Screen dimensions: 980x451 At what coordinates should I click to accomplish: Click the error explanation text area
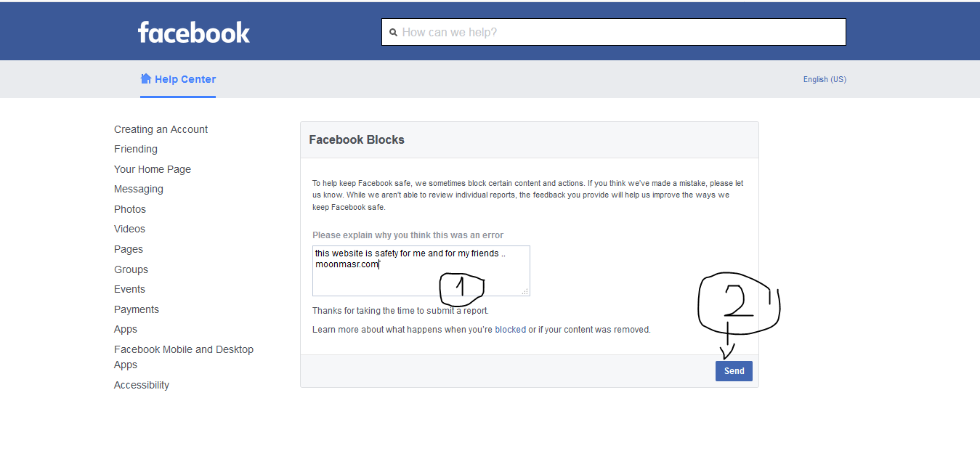pyautogui.click(x=421, y=271)
